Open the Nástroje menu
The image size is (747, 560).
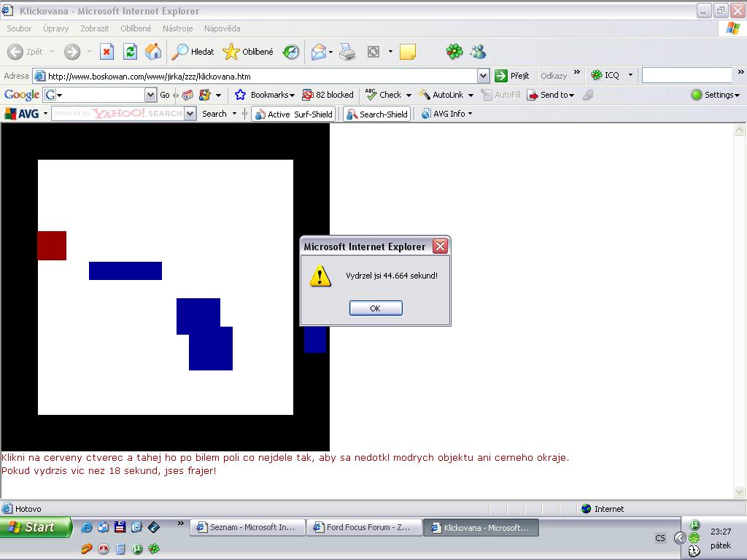(x=177, y=28)
